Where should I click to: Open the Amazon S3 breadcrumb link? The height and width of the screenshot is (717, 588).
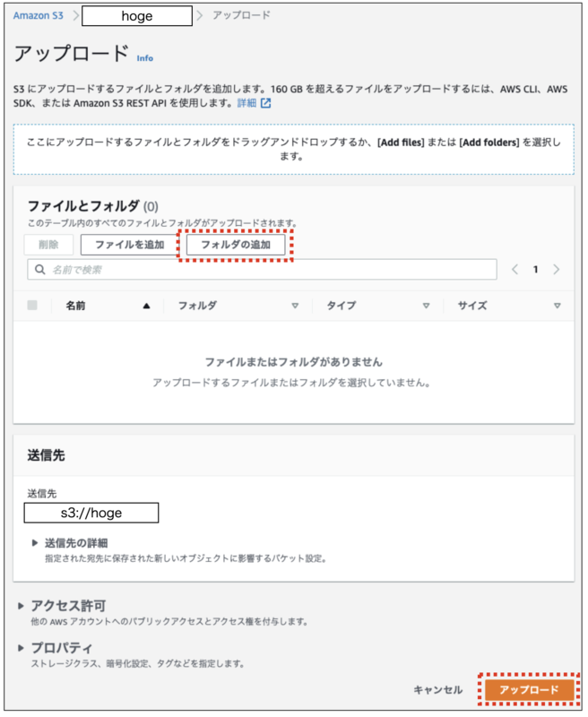38,15
